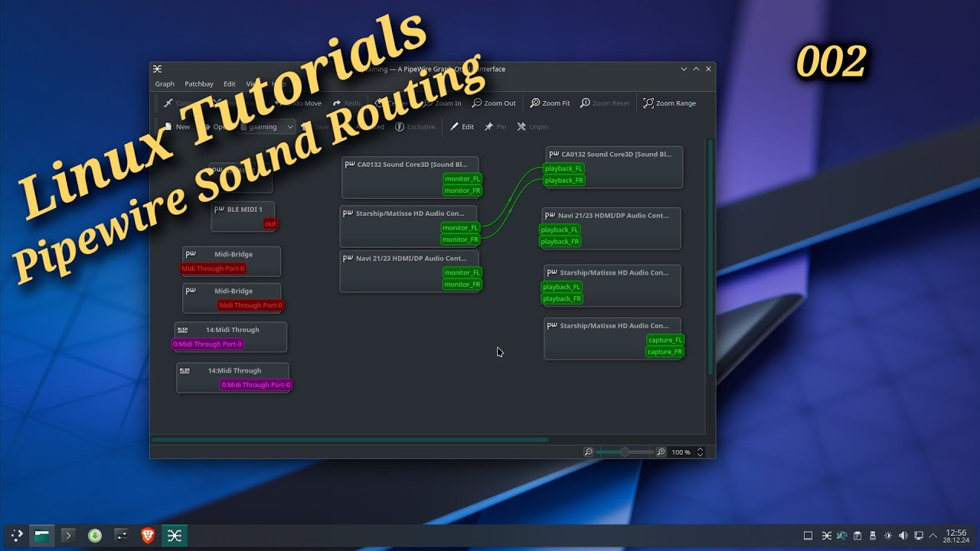980x551 pixels.
Task: Select the Zoom Range tool
Action: (x=670, y=103)
